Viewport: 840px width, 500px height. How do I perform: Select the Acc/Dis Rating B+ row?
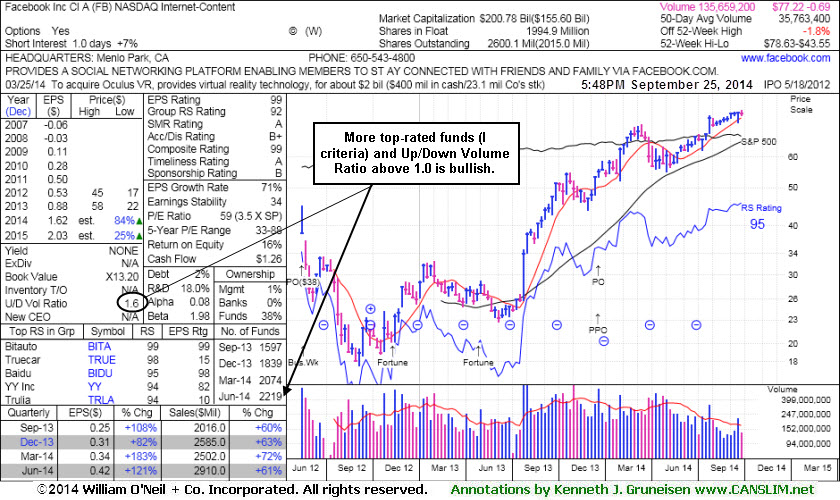[x=215, y=137]
